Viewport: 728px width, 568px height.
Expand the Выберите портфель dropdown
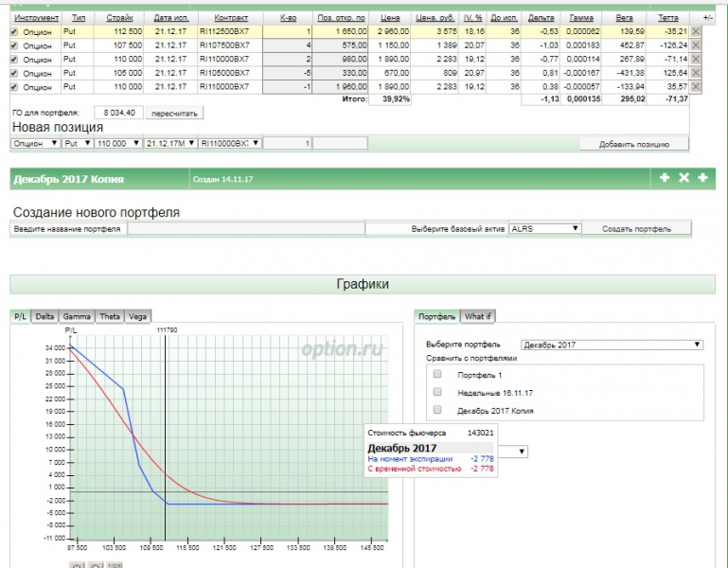click(613, 345)
